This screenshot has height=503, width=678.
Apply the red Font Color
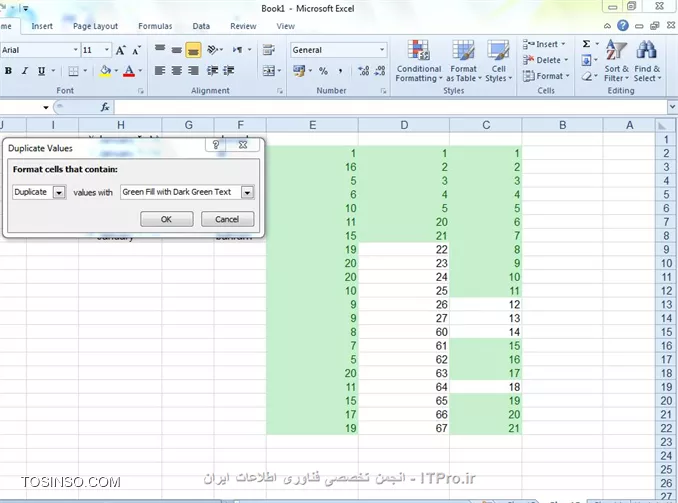pyautogui.click(x=129, y=71)
